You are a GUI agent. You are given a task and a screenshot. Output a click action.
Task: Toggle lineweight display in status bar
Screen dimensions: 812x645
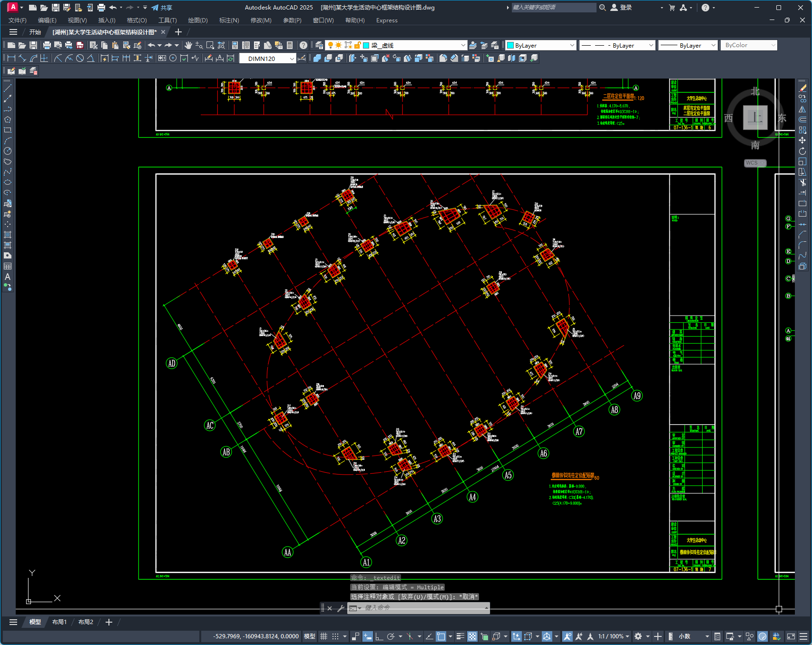coord(460,636)
